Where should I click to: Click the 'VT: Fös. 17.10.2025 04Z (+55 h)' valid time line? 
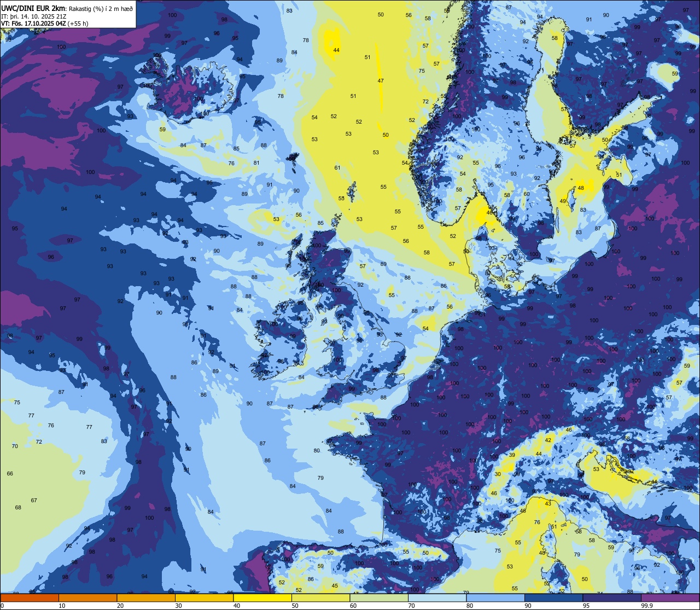click(45, 24)
